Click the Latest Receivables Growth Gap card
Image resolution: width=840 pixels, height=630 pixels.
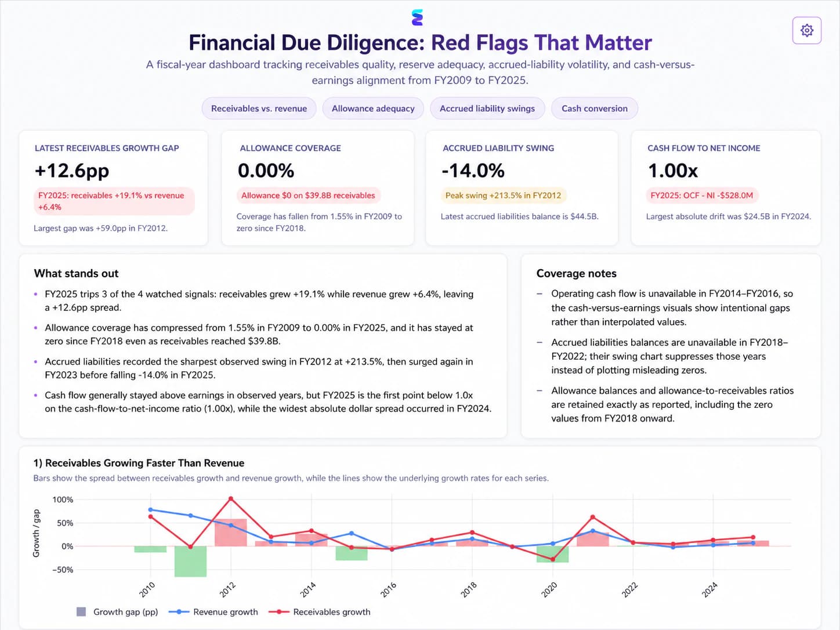coord(113,188)
